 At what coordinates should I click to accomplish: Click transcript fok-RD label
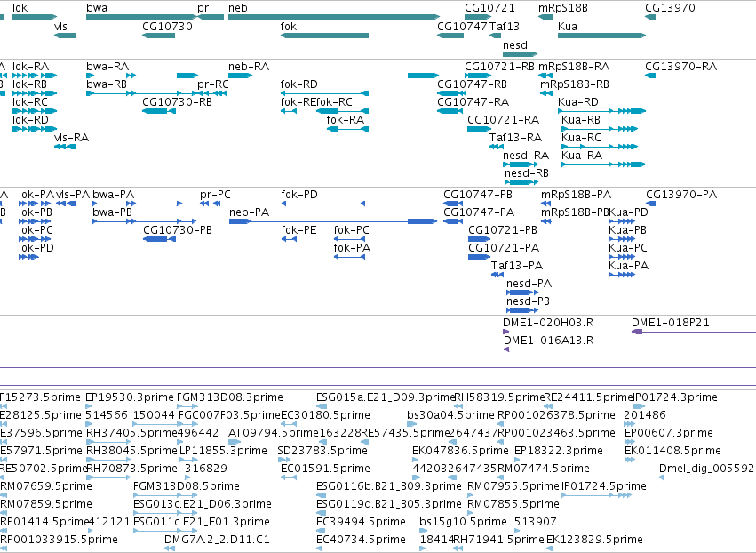click(x=298, y=84)
